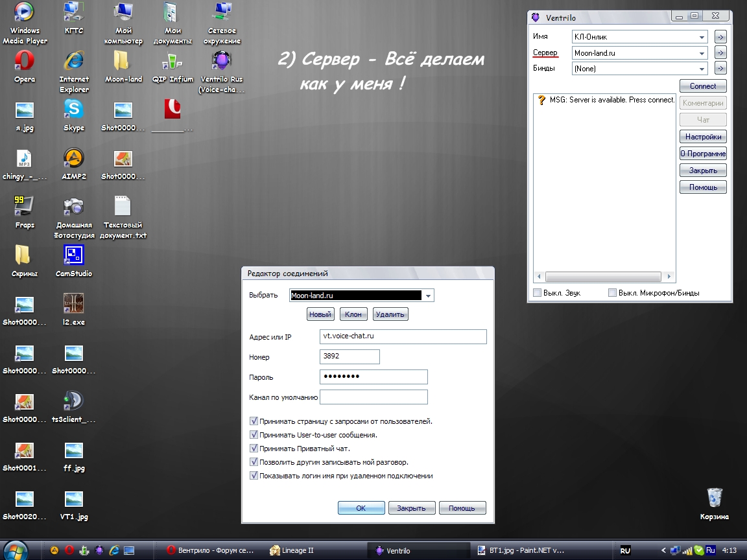This screenshot has height=560, width=747.
Task: Confirm connection editor with OK
Action: [x=361, y=508]
